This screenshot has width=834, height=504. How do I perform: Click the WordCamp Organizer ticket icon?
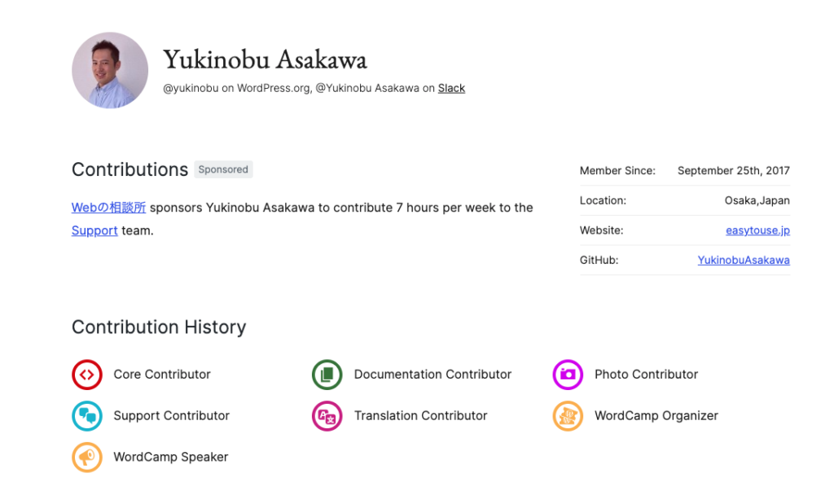(568, 416)
